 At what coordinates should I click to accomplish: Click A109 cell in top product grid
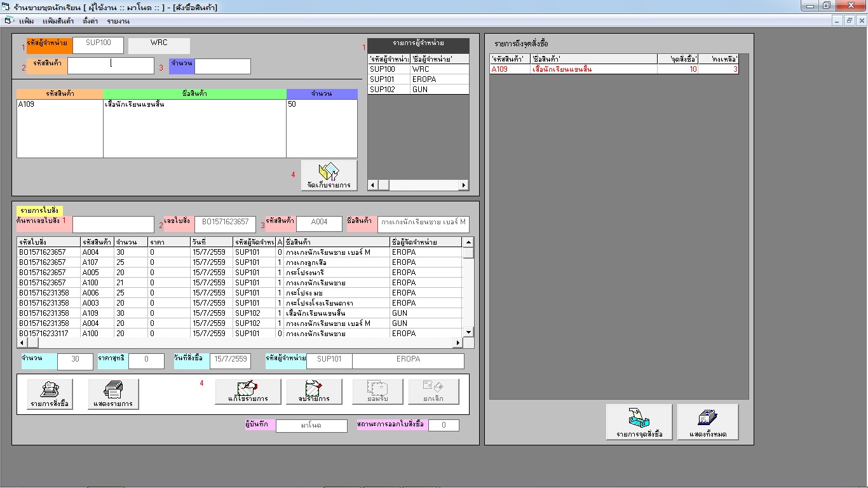click(60, 104)
